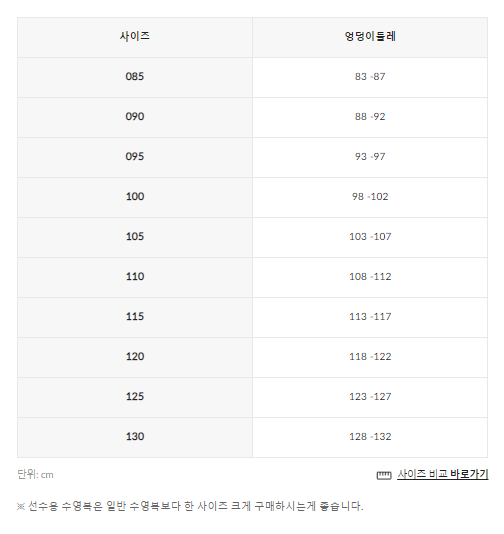Click the 085 size row
This screenshot has height=534, width=504.
[252, 77]
